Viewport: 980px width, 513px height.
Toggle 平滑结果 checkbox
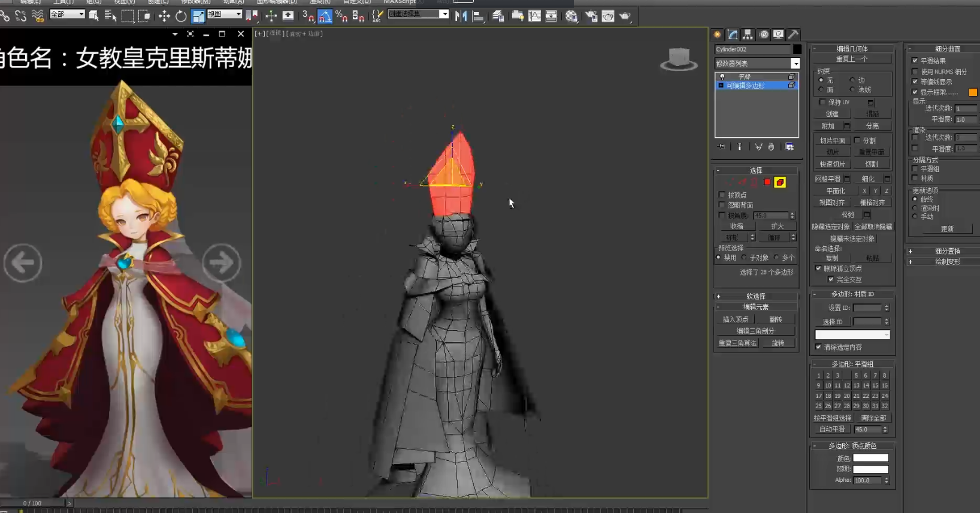915,61
